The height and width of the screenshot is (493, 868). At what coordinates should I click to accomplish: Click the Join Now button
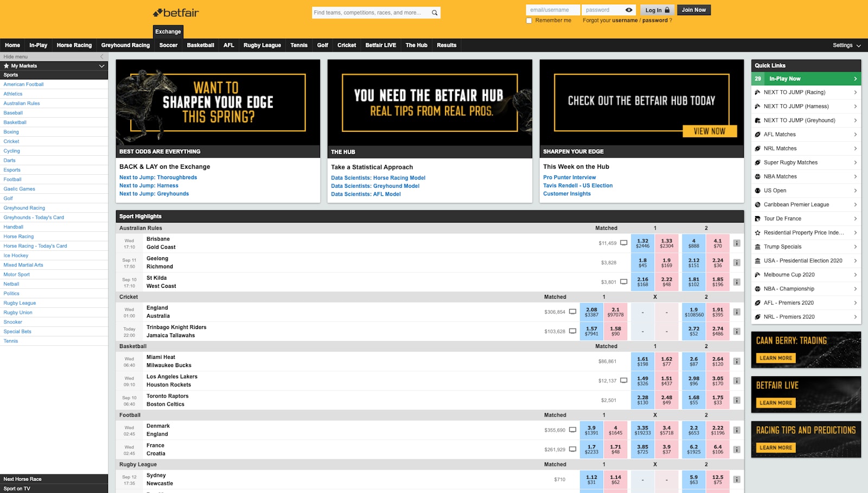pyautogui.click(x=694, y=9)
